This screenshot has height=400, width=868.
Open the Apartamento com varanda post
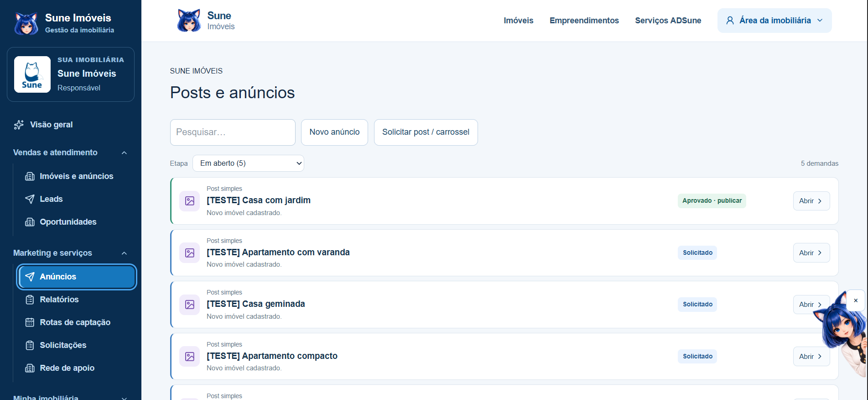click(811, 253)
